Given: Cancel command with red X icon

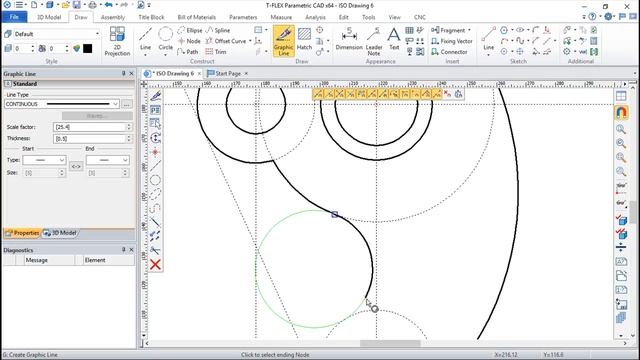Looking at the screenshot, I should click(x=155, y=264).
